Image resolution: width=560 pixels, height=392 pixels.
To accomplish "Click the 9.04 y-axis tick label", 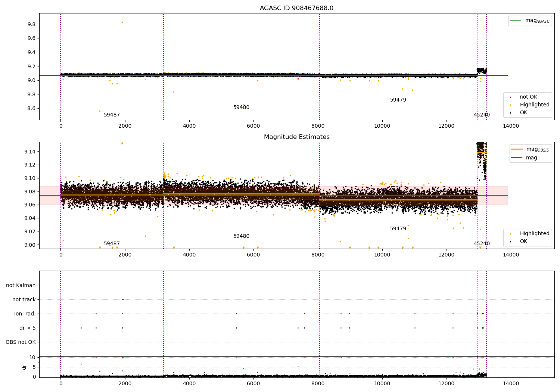I will click(x=29, y=218).
